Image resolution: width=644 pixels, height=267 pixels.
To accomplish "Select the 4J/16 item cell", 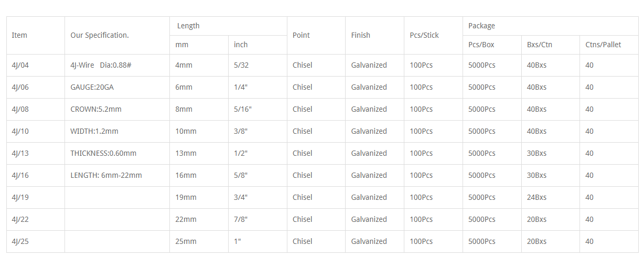I will click(36, 175).
